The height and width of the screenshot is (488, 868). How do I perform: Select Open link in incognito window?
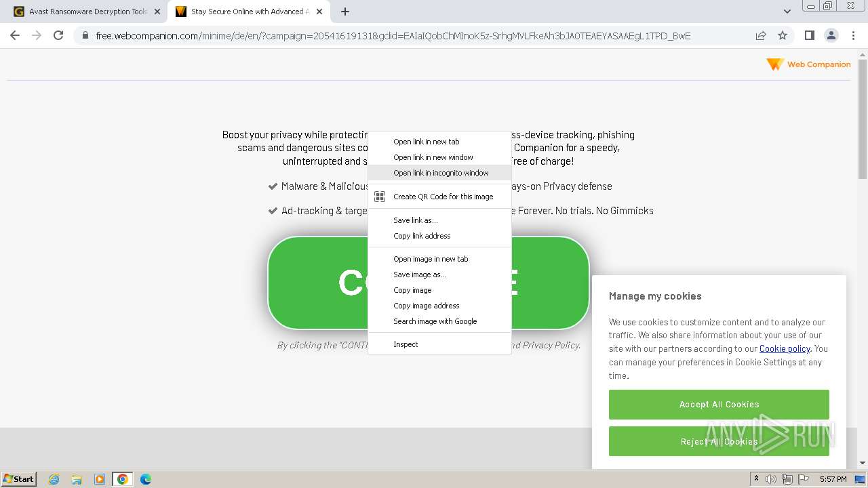click(x=439, y=173)
